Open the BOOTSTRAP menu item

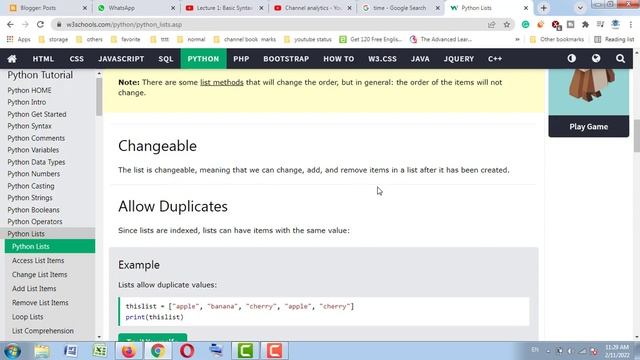coord(286,59)
